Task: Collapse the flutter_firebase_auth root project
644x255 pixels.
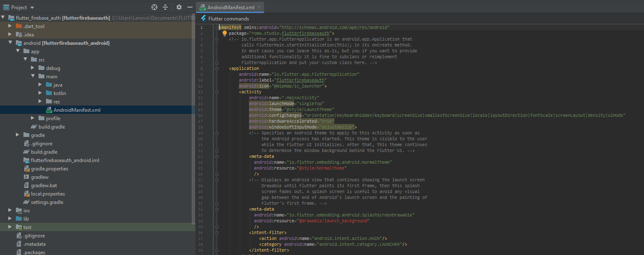Action: (x=3, y=18)
